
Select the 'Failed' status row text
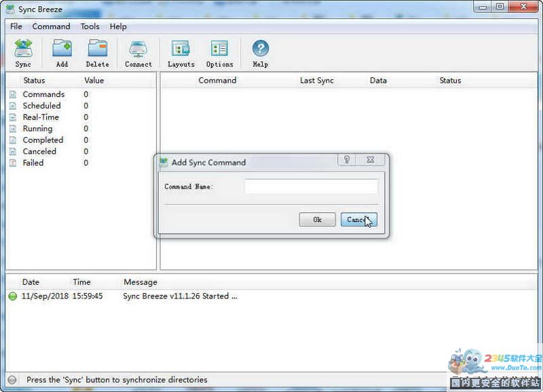(x=33, y=163)
